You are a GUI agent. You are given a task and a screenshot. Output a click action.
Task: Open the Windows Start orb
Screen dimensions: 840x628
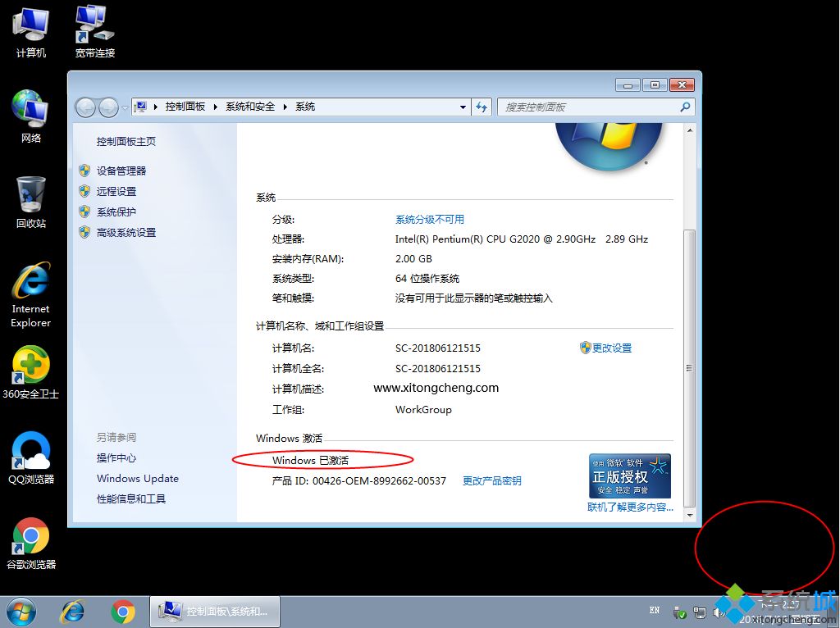click(x=21, y=611)
